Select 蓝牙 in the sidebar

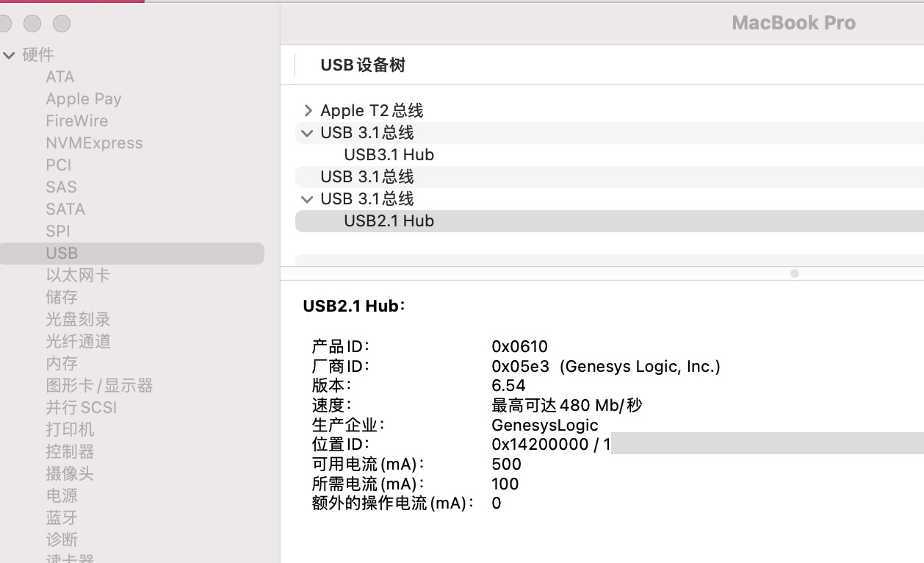click(x=62, y=518)
